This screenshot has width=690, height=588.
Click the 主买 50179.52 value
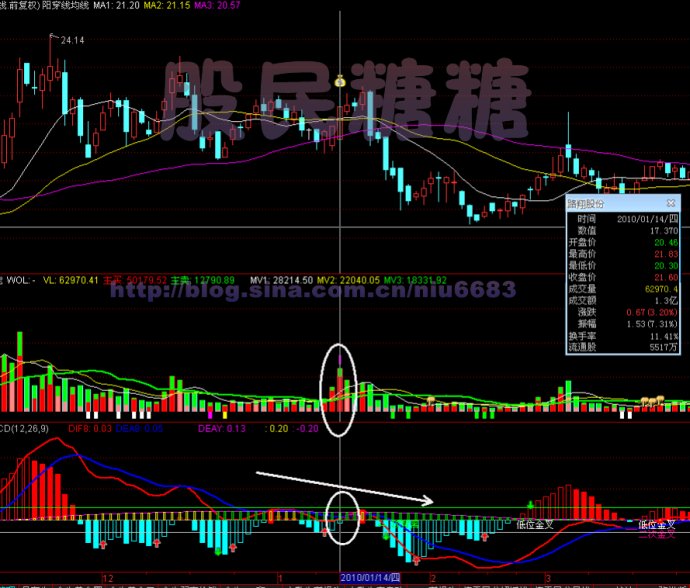point(135,280)
